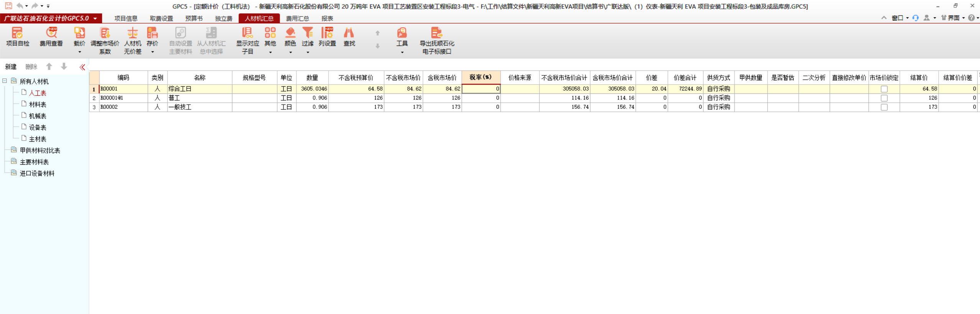Screen dimensions: 980x314
Task: Switch to 费用汇总 tab
Action: click(298, 18)
